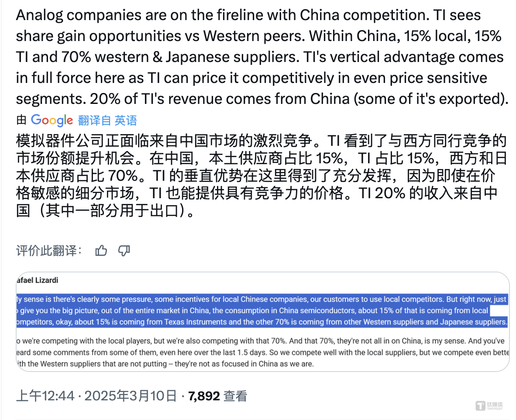Click the Chinese translated text paragraph
Screen dimensions: 516x420
pos(261,176)
